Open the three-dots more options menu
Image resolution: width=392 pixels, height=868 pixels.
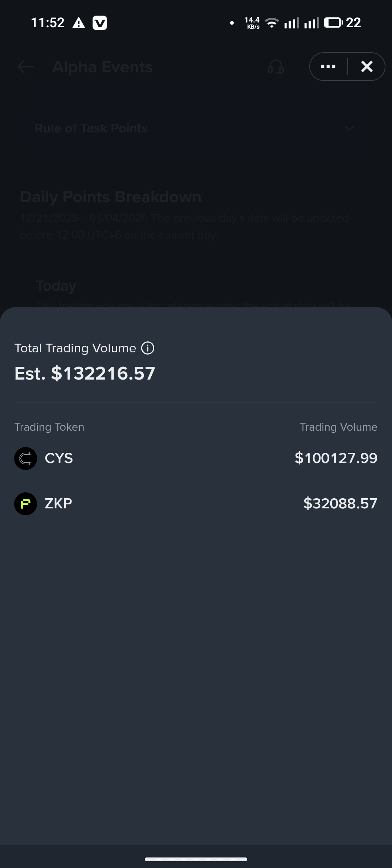point(328,66)
